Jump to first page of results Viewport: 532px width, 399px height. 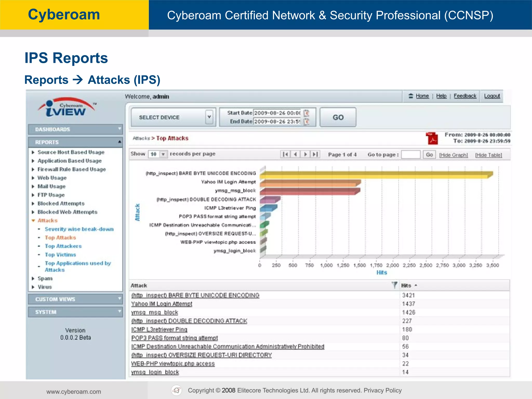(285, 154)
